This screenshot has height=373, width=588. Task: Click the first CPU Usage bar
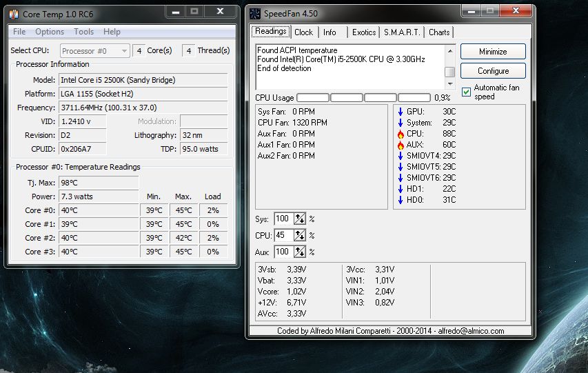313,98
